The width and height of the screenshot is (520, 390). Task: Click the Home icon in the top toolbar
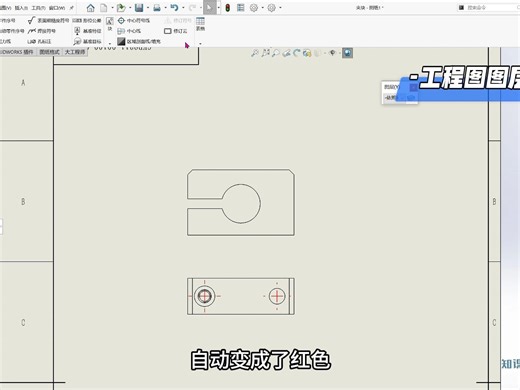click(x=90, y=8)
